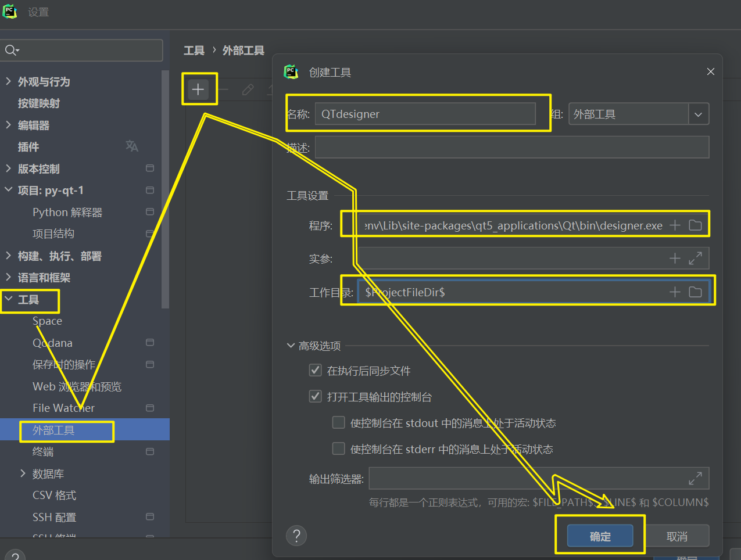Viewport: 741px width, 560px height.
Task: Collapse the advanced options section
Action: [291, 346]
